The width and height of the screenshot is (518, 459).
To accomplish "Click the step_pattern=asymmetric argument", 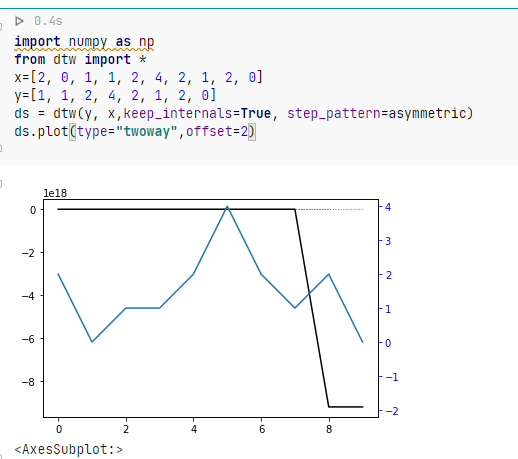I will click(x=376, y=113).
